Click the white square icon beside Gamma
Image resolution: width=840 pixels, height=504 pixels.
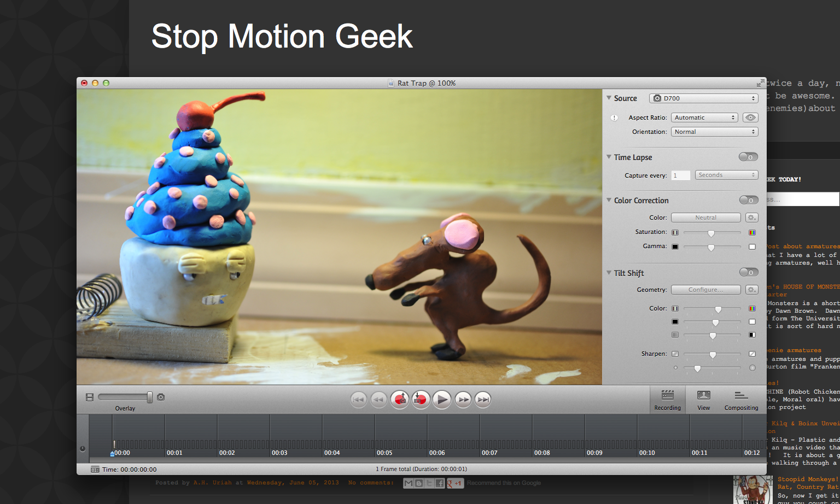(x=752, y=247)
